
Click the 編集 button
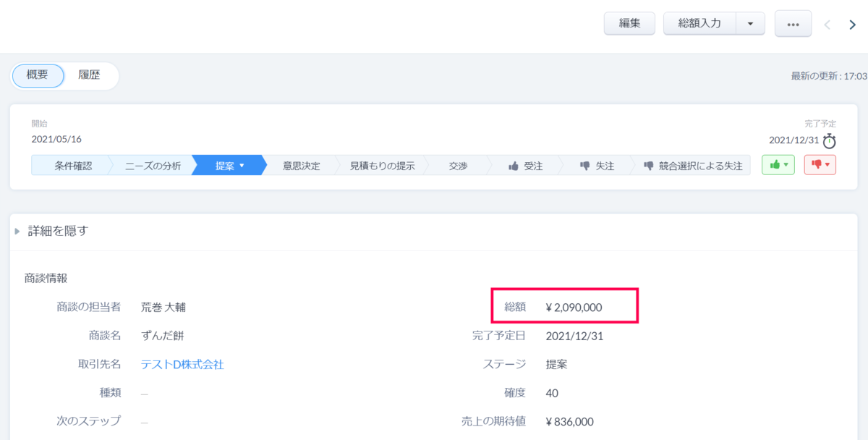[x=629, y=23]
